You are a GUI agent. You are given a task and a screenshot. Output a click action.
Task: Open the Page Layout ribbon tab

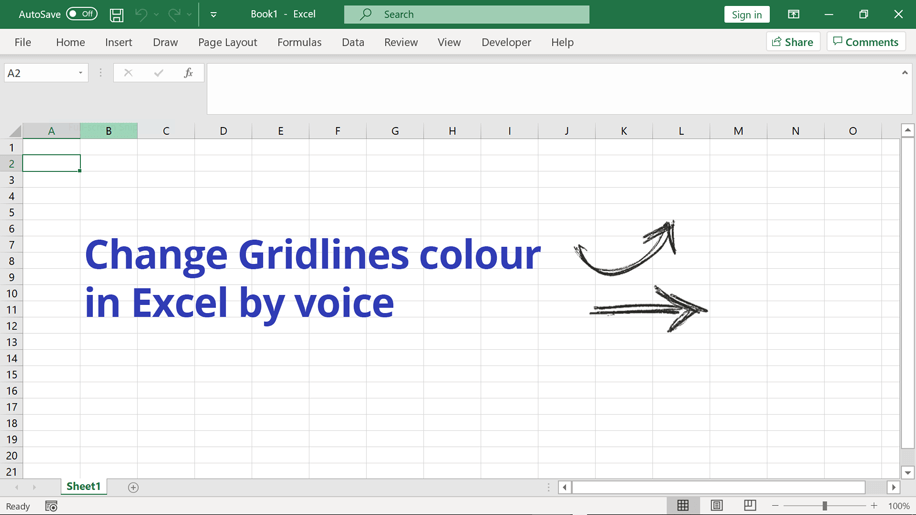(227, 42)
